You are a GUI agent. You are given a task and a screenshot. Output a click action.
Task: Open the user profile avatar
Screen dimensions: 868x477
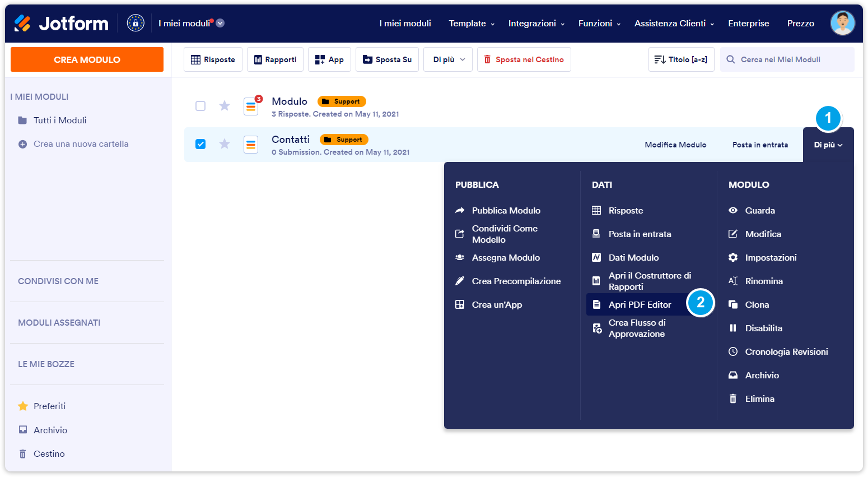tap(842, 23)
